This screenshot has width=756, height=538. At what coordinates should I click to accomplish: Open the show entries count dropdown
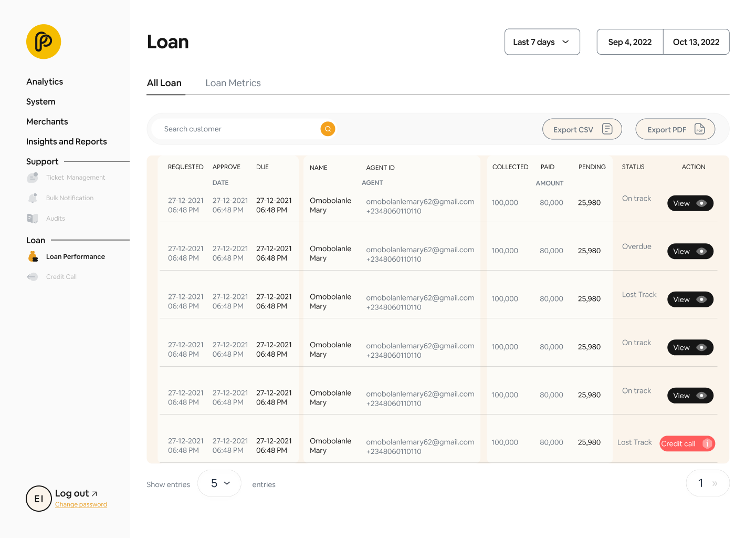tap(219, 483)
